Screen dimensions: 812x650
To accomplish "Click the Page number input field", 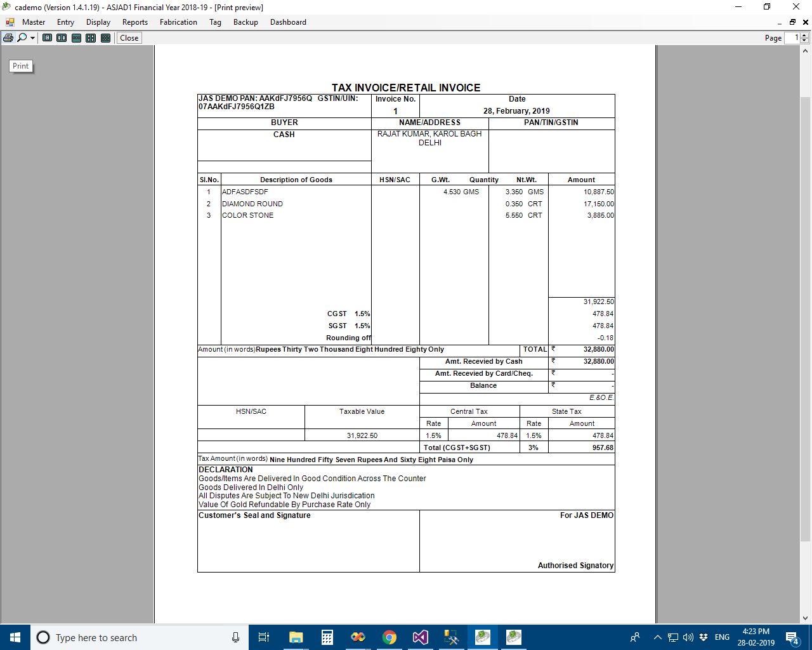I will 792,38.
